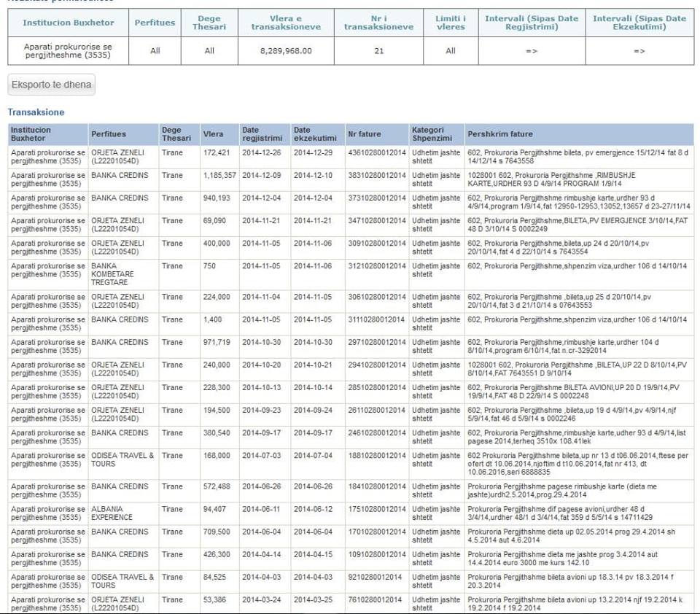700x614 pixels.
Task: Select registration date 2014-10-20
Action: (x=262, y=365)
